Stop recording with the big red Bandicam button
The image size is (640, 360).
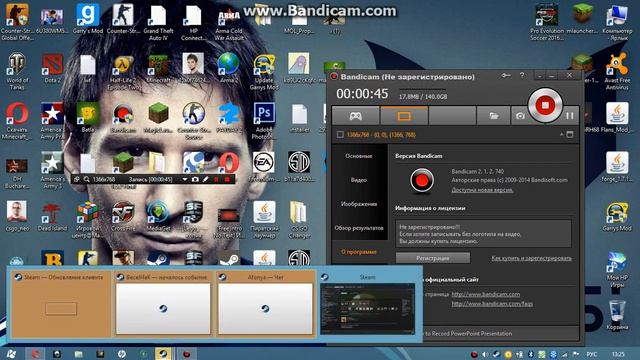(545, 105)
